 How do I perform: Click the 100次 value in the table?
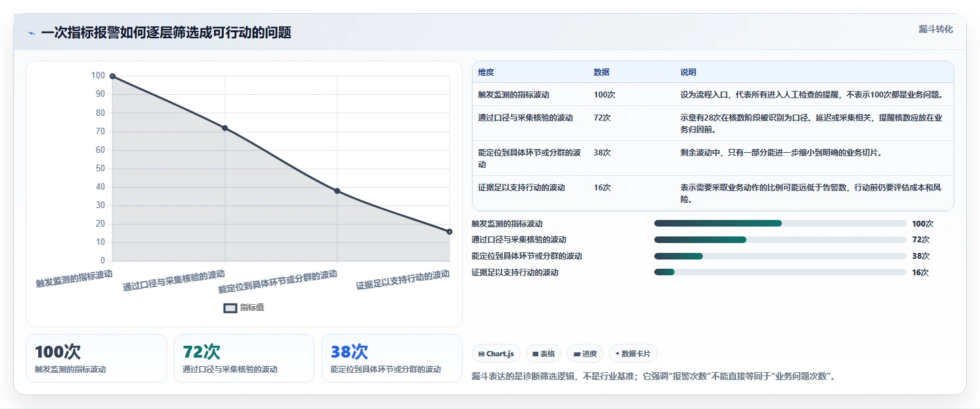click(604, 95)
